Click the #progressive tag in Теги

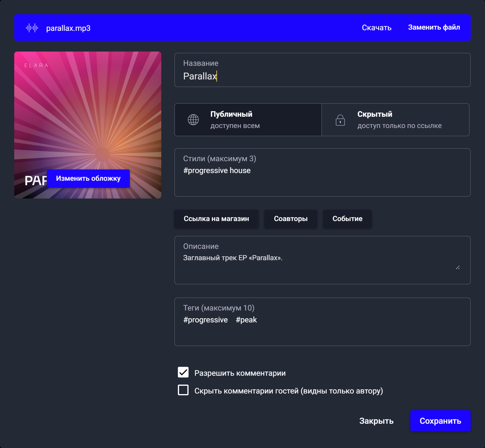205,320
